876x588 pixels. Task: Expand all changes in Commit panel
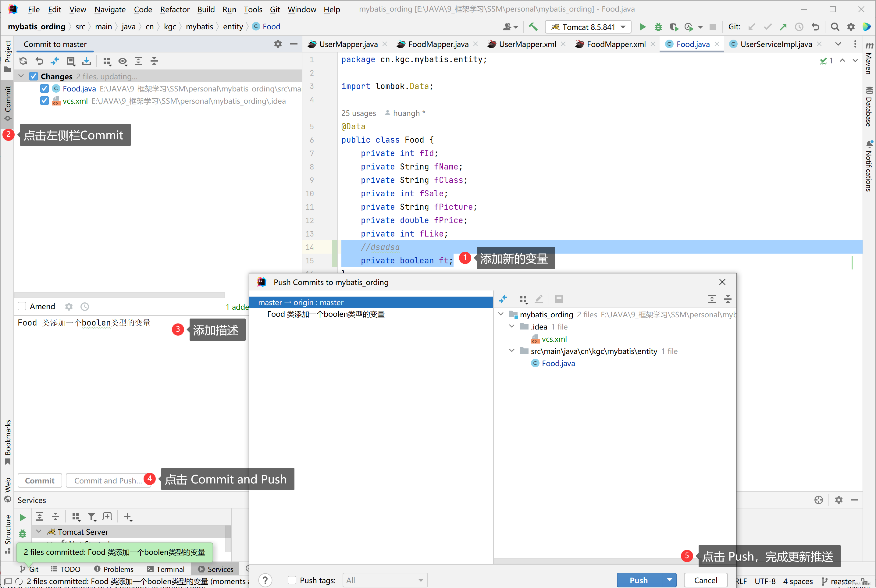(138, 61)
